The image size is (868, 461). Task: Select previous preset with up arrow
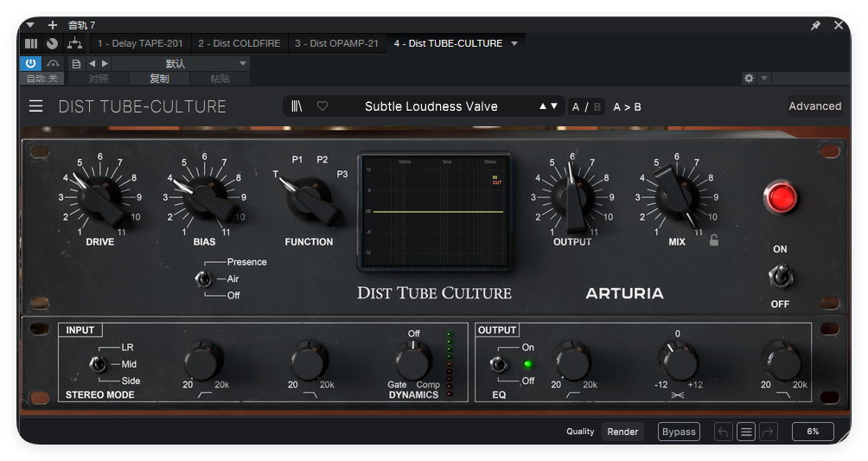pyautogui.click(x=543, y=106)
